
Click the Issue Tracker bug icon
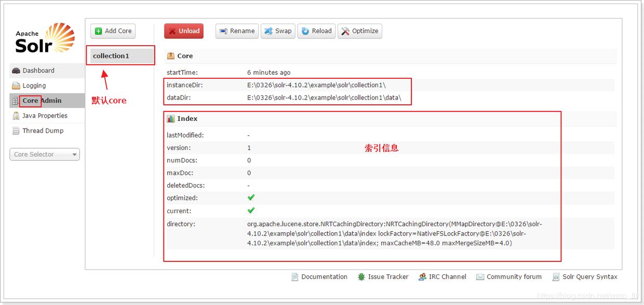click(x=361, y=277)
